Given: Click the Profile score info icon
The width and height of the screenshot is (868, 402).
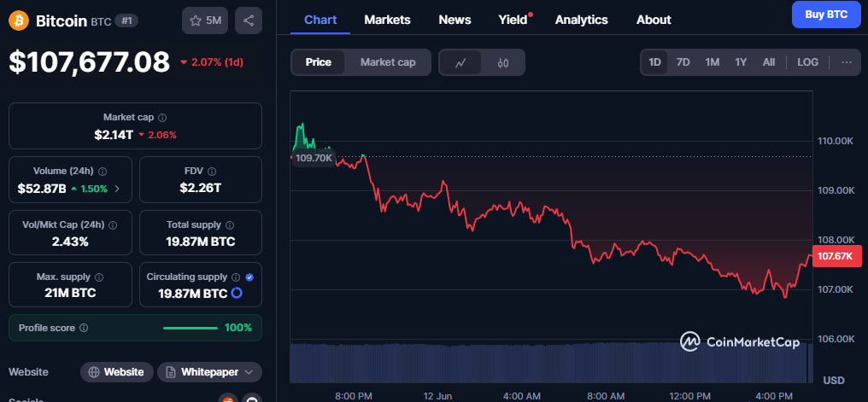Looking at the screenshot, I should 84,328.
